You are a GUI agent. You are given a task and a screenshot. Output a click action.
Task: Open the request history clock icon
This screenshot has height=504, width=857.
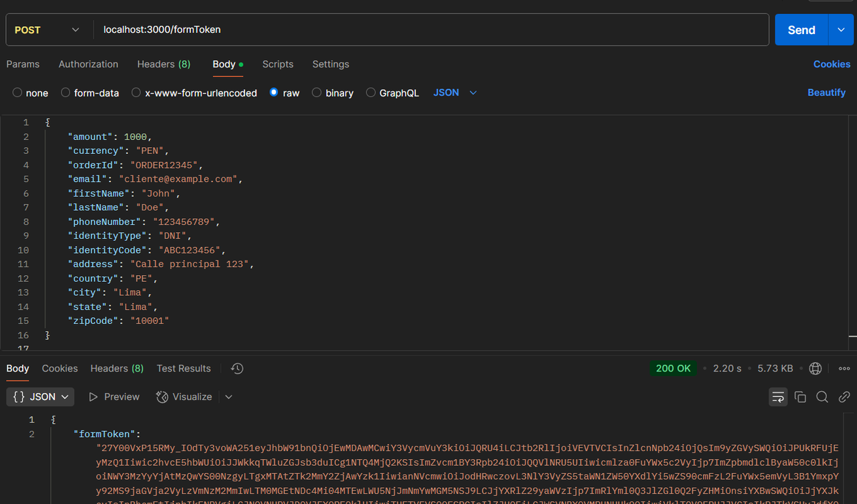236,368
